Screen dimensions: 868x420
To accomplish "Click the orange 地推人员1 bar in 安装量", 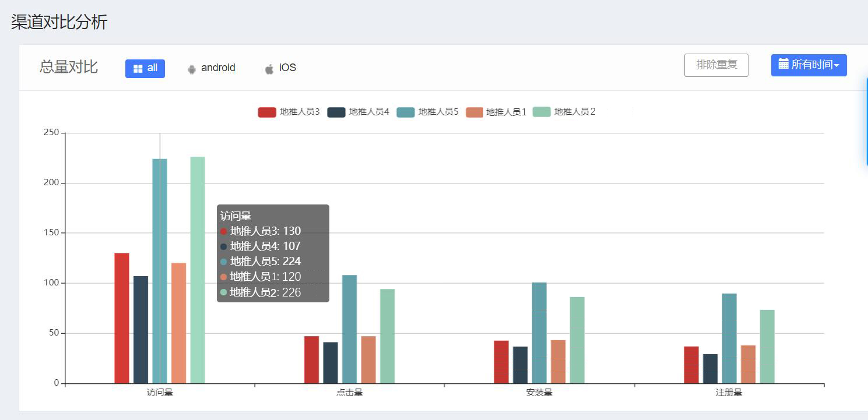I will click(558, 362).
